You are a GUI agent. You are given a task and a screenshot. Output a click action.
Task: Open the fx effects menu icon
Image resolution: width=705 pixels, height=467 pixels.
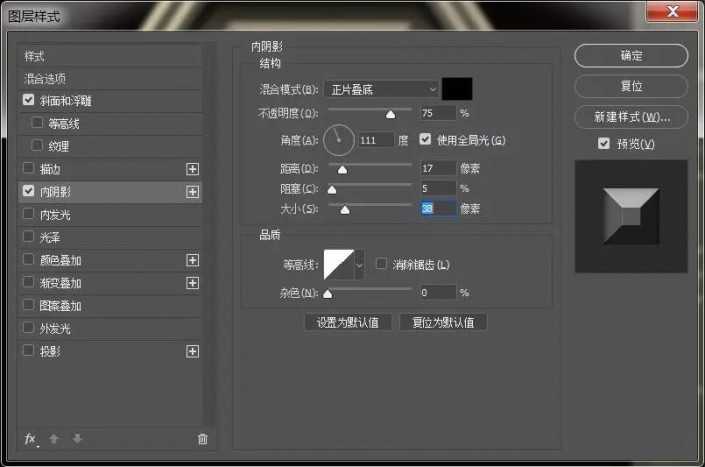(30, 438)
